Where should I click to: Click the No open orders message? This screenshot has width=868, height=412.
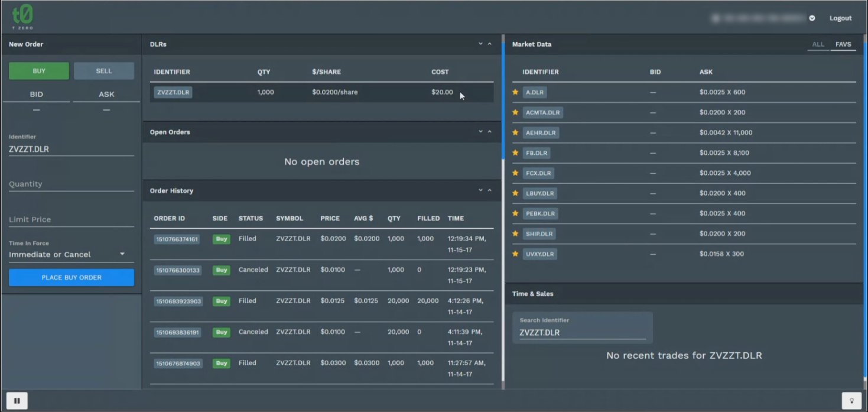[322, 161]
